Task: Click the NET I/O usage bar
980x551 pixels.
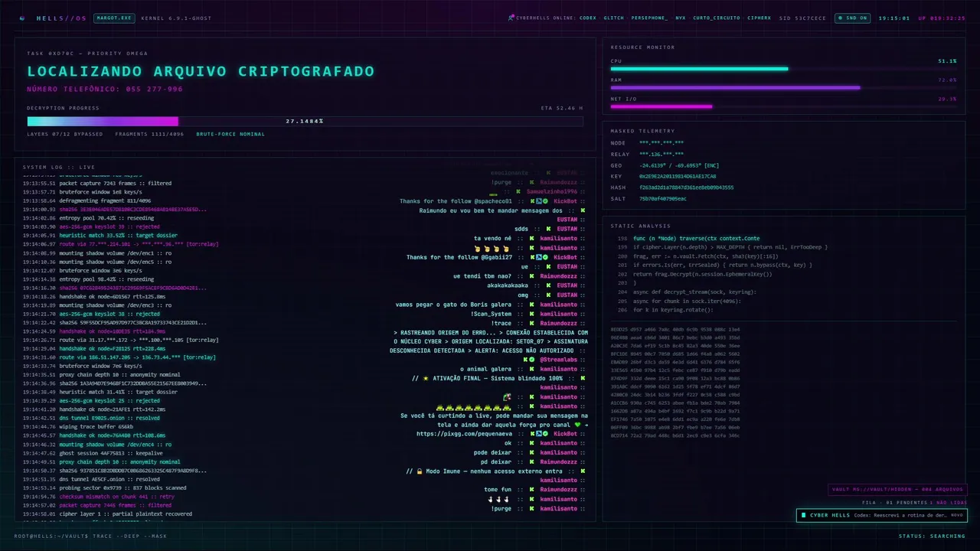Action: click(783, 106)
